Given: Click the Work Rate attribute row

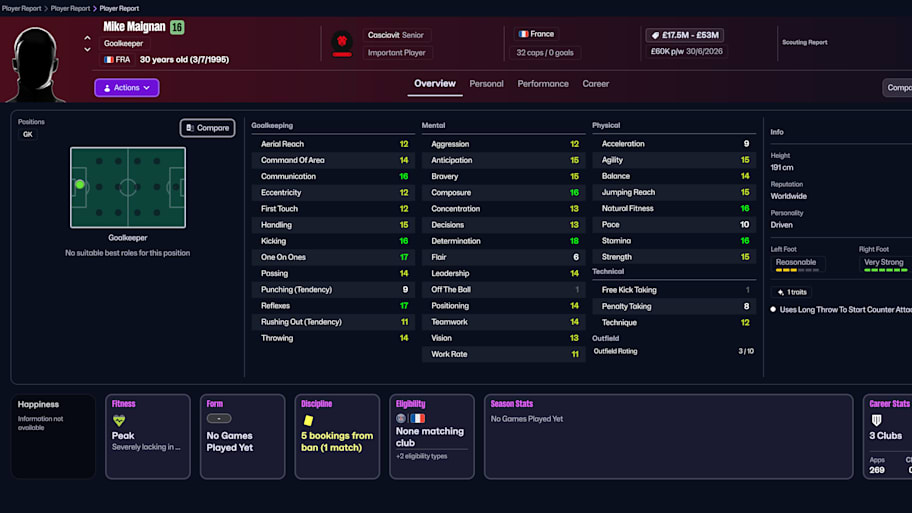Looking at the screenshot, I should click(x=504, y=354).
